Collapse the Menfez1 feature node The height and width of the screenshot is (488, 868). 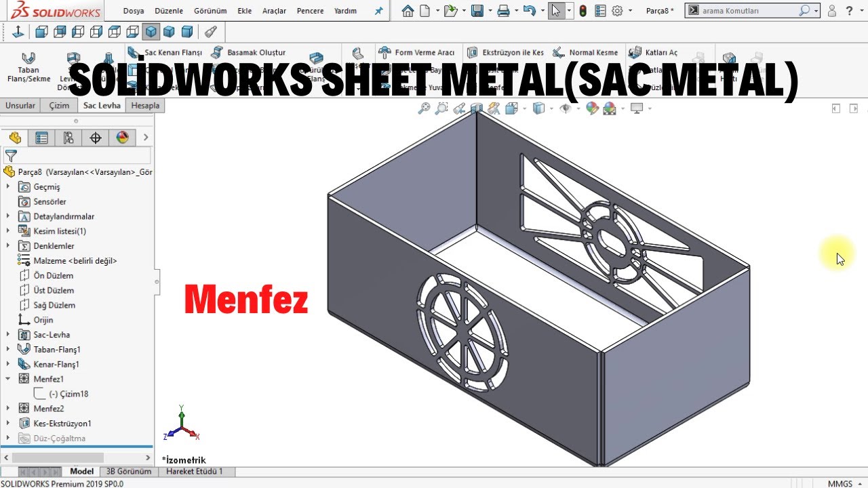[x=8, y=379]
